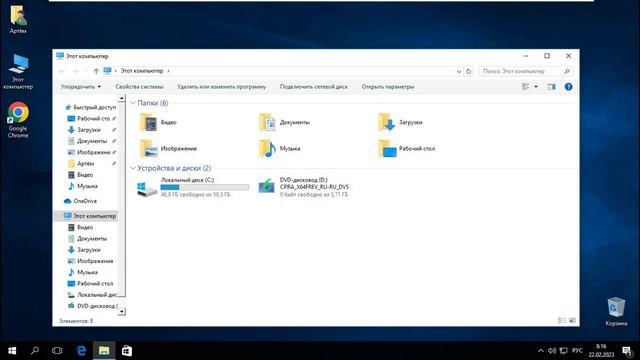This screenshot has height=360, width=640.
Task: Toggle the preview pane icon
Action: pos(551,87)
